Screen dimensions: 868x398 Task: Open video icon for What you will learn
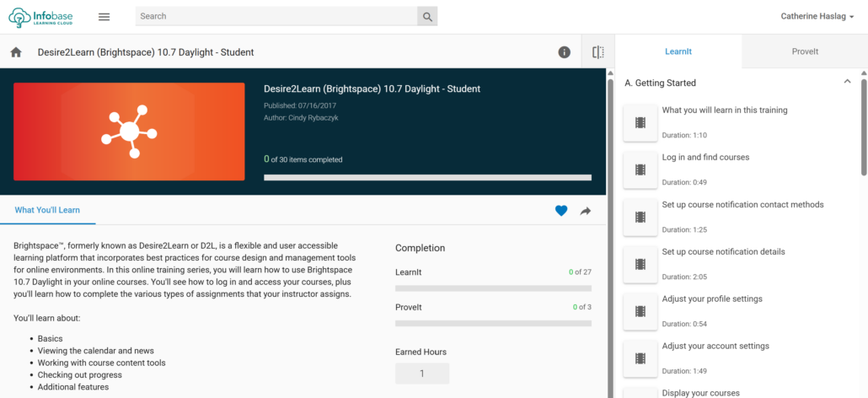pyautogui.click(x=640, y=123)
